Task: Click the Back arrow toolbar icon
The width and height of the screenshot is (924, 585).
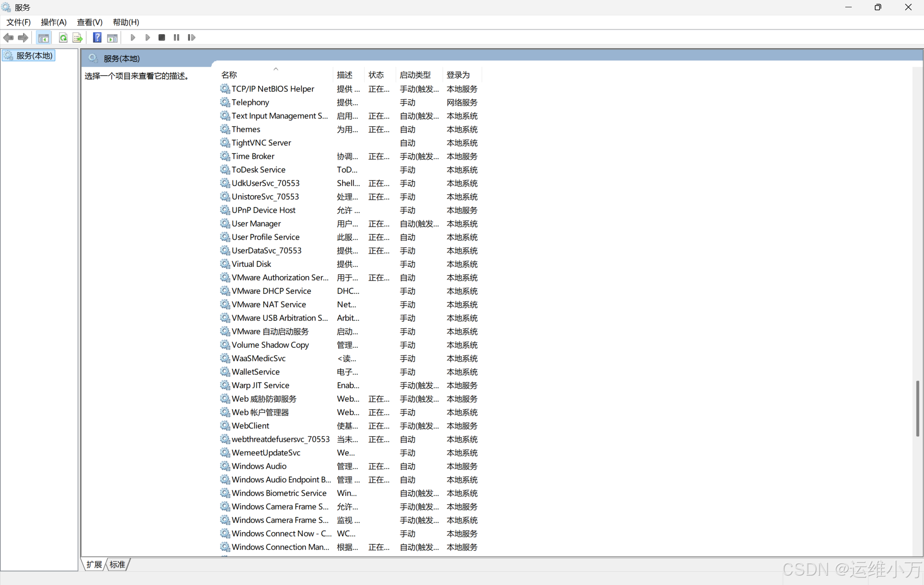Action: (x=8, y=38)
